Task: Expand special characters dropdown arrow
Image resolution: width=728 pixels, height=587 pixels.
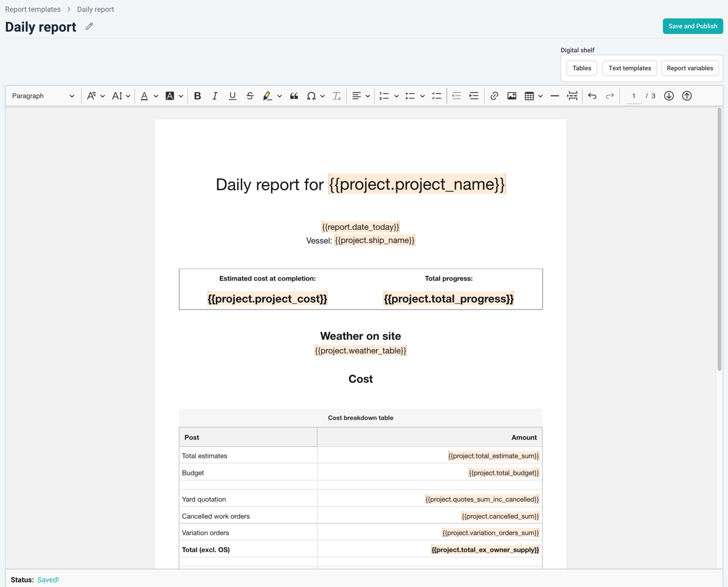Action: pos(322,96)
